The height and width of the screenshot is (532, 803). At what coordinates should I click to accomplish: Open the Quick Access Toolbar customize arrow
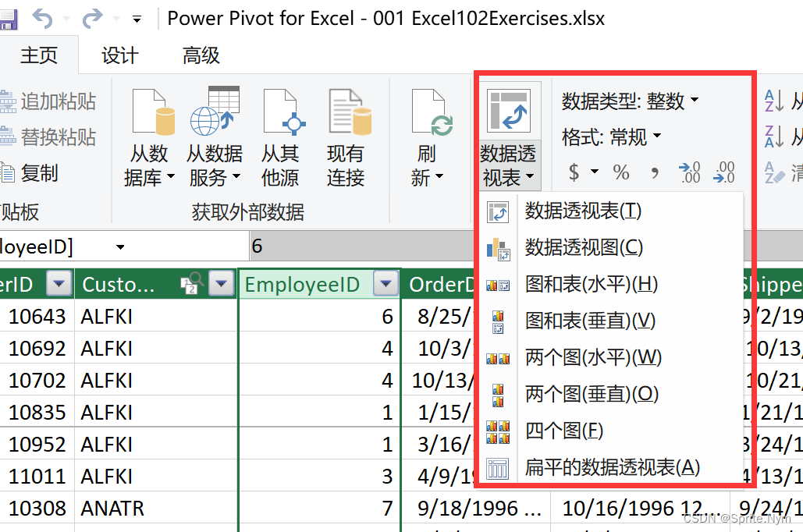[137, 20]
